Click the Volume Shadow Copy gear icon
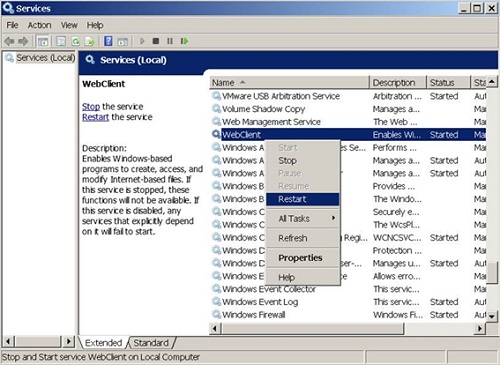This screenshot has width=500, height=365. 216,109
